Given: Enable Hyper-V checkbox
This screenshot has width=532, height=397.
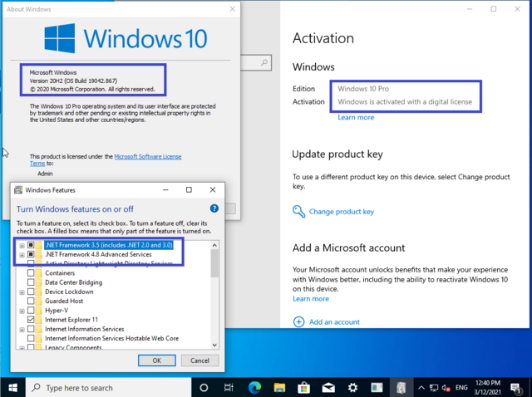Looking at the screenshot, I should click(x=31, y=311).
